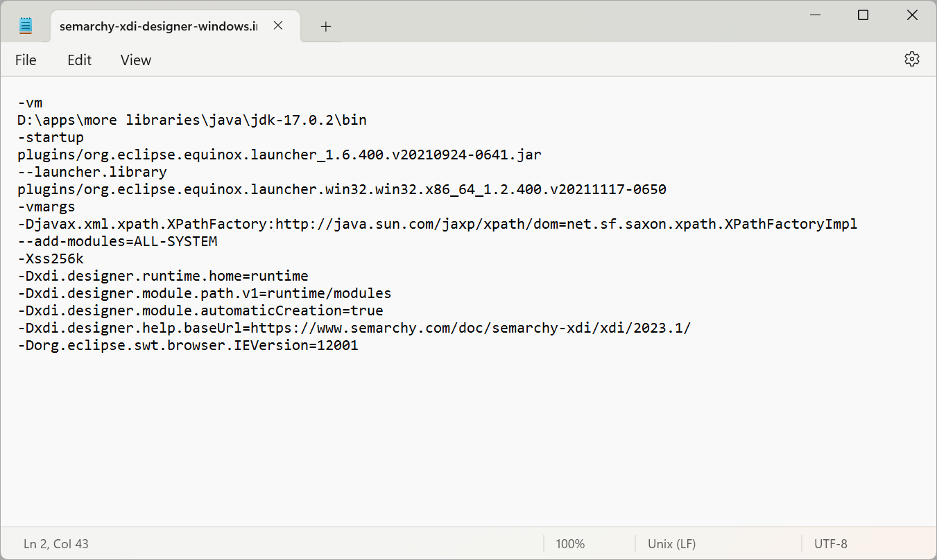Open the Edit menu
This screenshot has height=560, width=937.
click(x=78, y=60)
